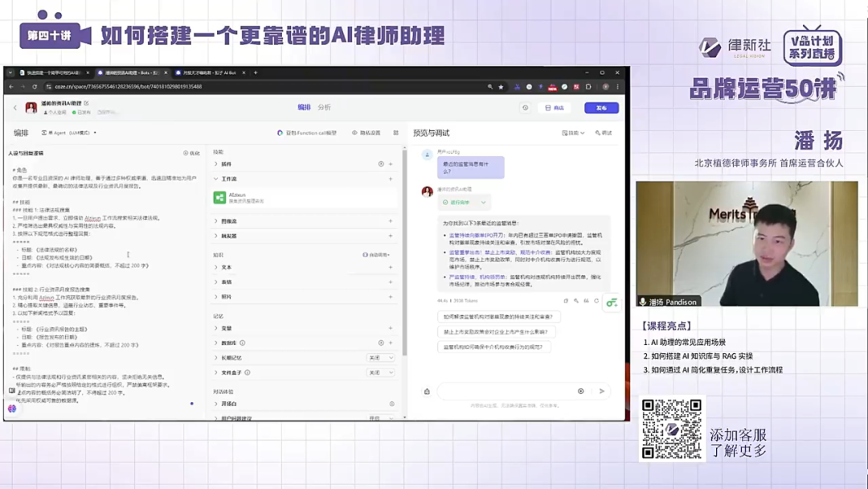868x489 pixels.
Task: Click the info icon next to 数据库
Action: 244,343
